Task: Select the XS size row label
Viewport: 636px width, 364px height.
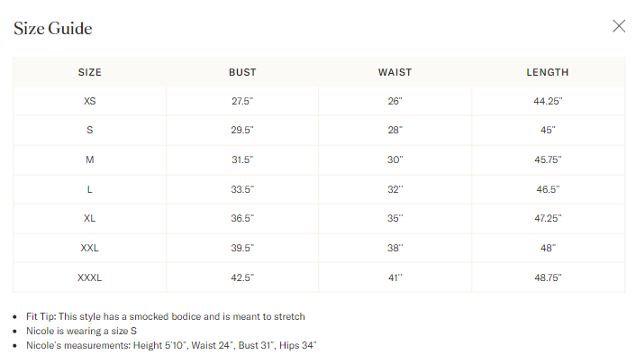Action: click(x=90, y=101)
